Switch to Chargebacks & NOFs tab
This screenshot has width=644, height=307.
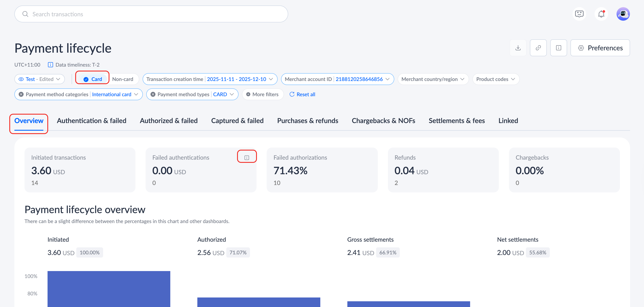pyautogui.click(x=383, y=121)
